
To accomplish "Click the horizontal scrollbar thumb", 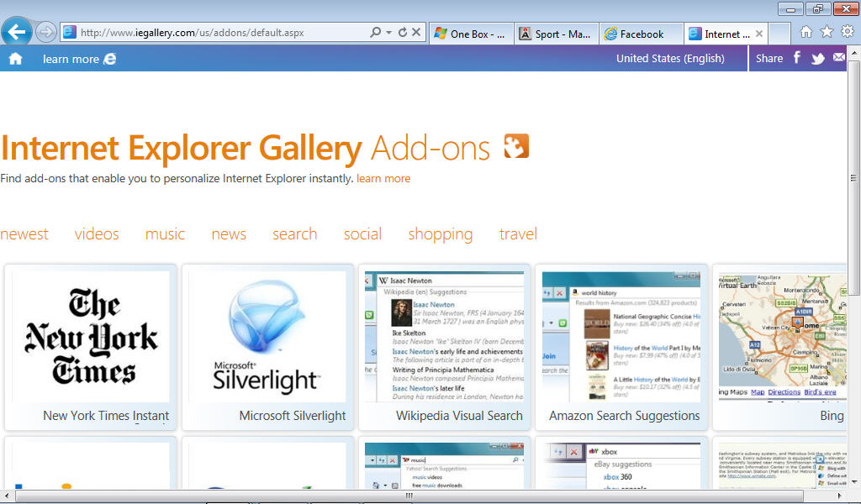I will tap(409, 496).
